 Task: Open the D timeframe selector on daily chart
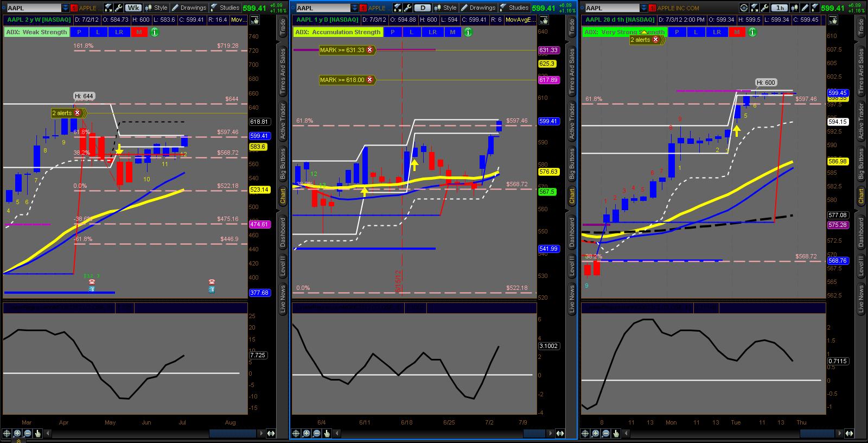click(x=423, y=8)
